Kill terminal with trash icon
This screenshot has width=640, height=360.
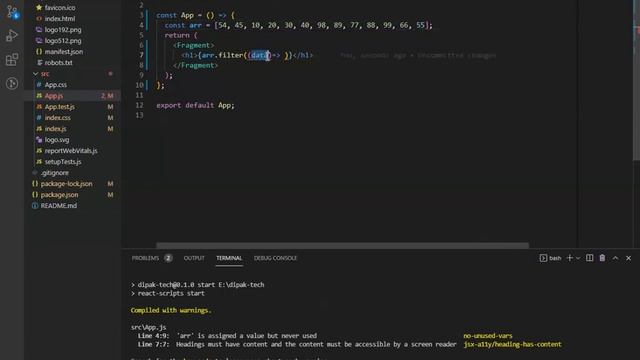tap(602, 258)
